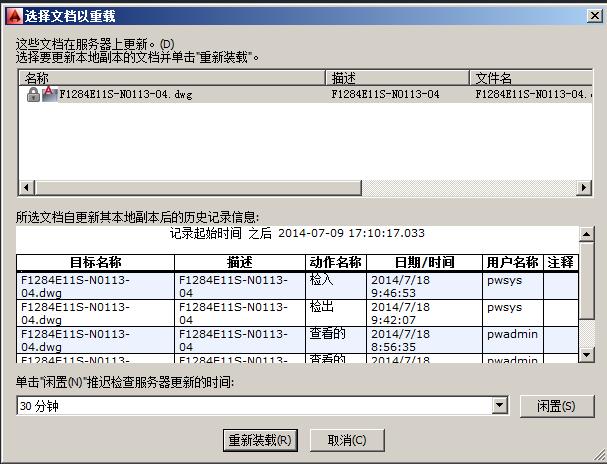Click the description cell in 检出 row
The image size is (607, 464).
[240, 313]
